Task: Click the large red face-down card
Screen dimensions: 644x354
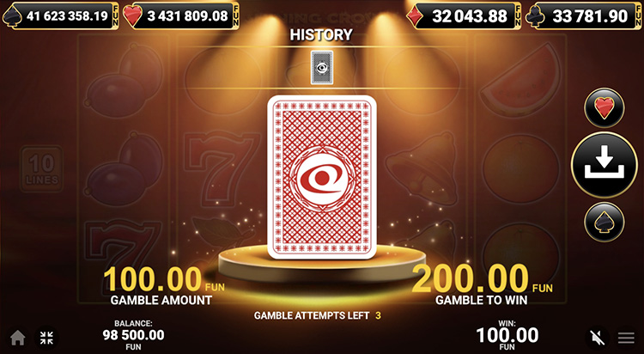Action: (x=322, y=177)
